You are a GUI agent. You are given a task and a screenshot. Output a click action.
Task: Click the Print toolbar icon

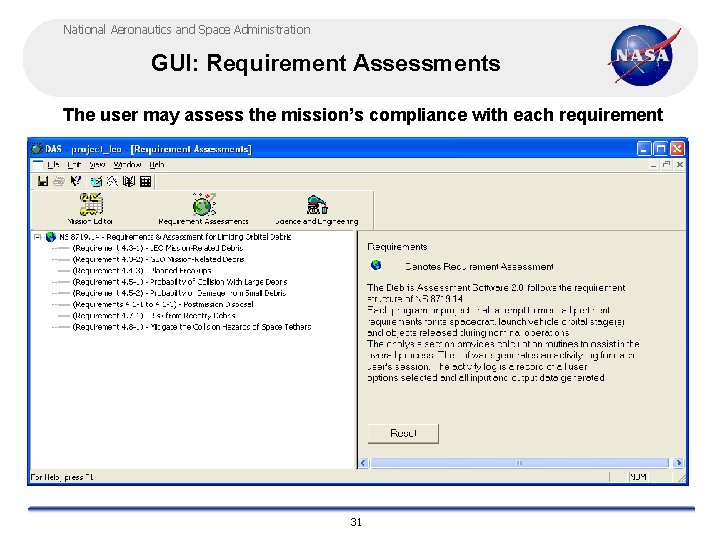(x=59, y=181)
